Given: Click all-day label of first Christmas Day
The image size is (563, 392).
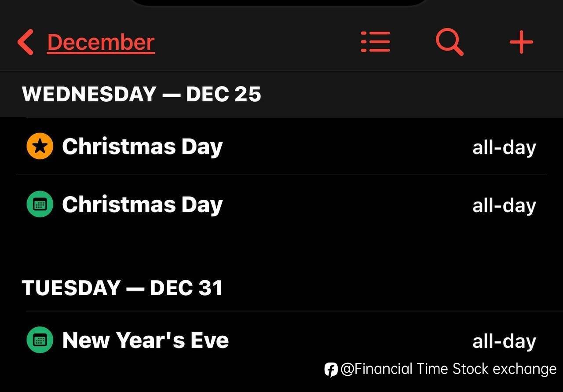Looking at the screenshot, I should click(504, 148).
